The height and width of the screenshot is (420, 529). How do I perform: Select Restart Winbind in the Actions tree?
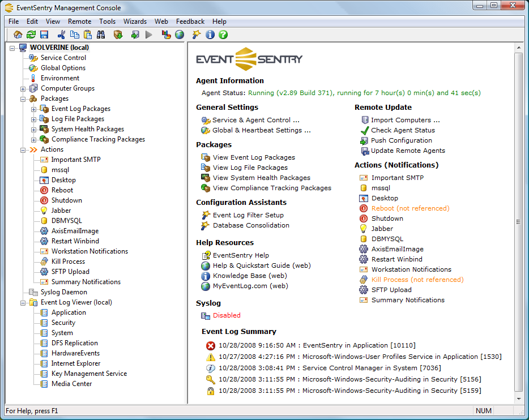tap(75, 241)
